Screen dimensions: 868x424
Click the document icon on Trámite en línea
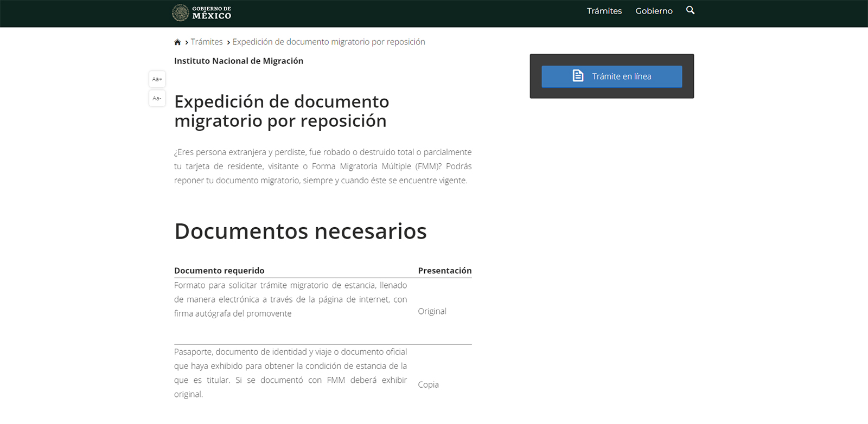coord(578,76)
